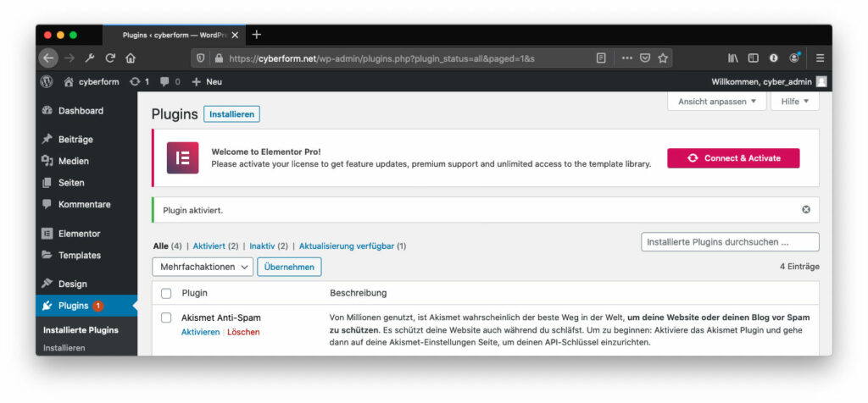
Task: Select Installieren submenu link in sidebar
Action: click(x=64, y=348)
